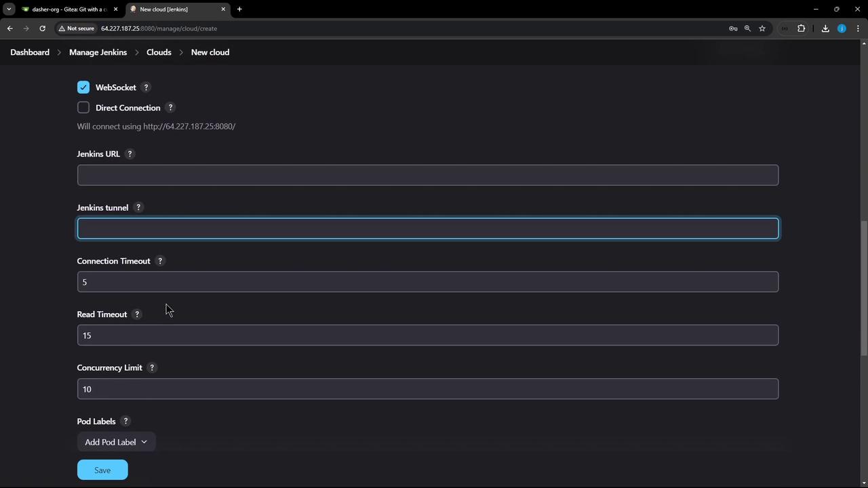Disable the WebSocket checkbox
Viewport: 868px width, 488px height.
point(83,87)
